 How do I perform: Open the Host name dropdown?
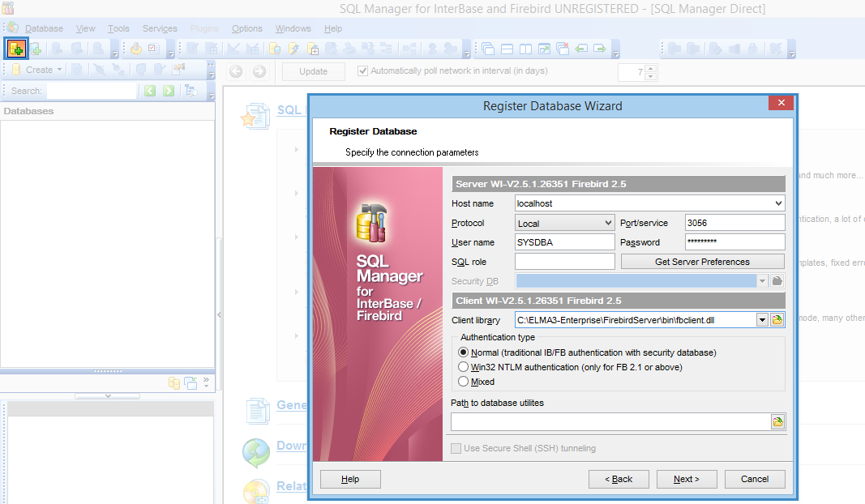(778, 203)
